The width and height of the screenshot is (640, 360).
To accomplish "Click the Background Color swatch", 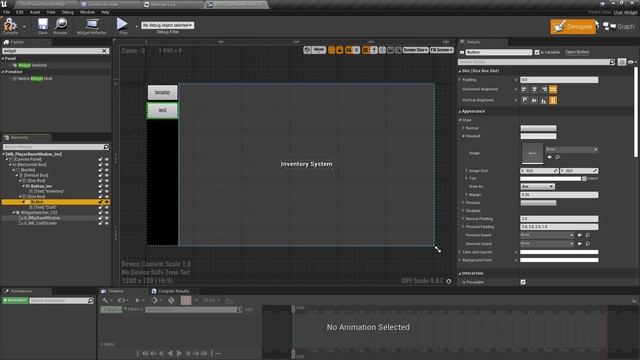I will coord(559,260).
